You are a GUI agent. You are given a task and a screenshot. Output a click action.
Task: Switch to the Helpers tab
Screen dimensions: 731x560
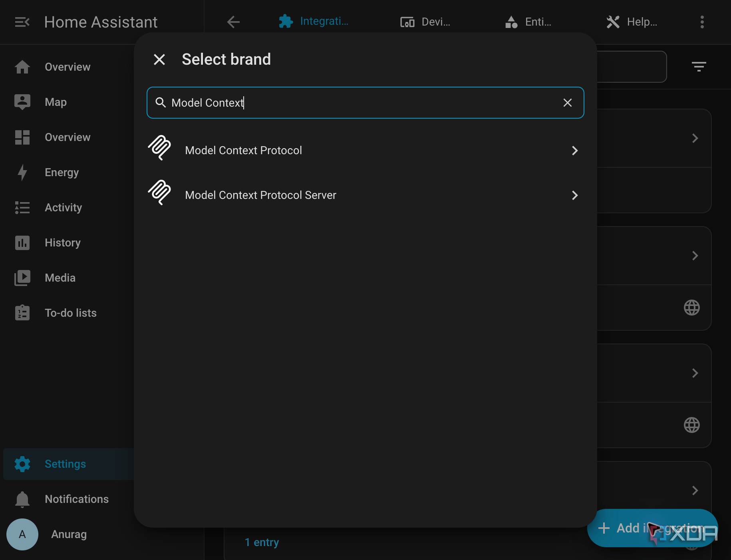[x=632, y=22]
